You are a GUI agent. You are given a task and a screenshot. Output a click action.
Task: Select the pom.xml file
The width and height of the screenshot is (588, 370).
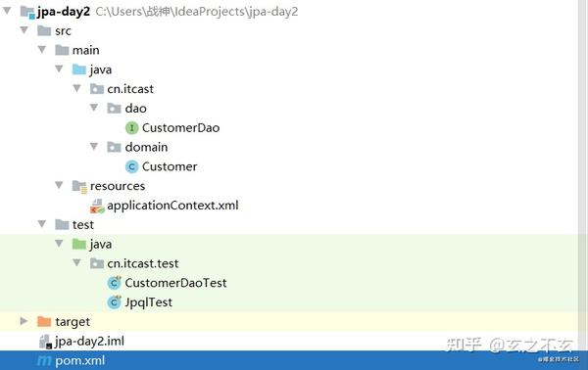pos(80,361)
